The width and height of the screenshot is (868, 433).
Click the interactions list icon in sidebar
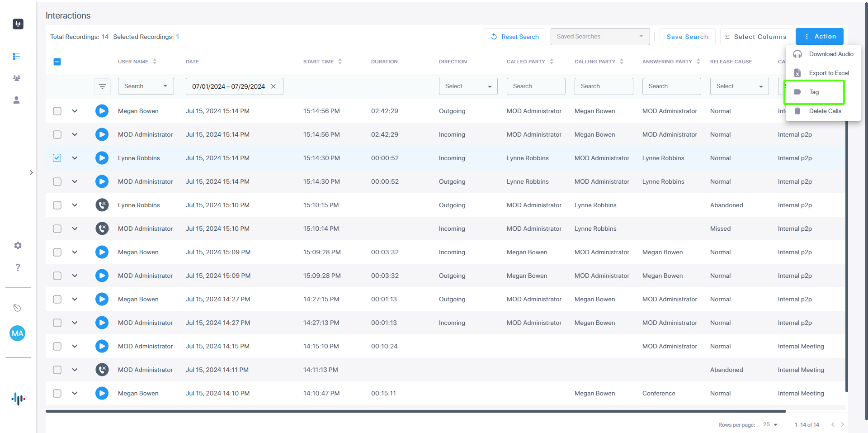(x=17, y=57)
